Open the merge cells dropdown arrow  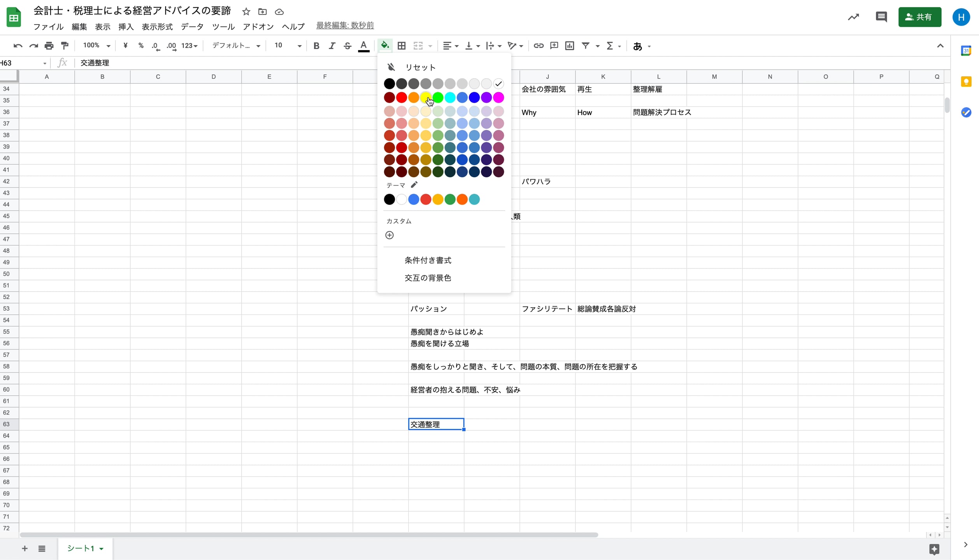point(430,45)
